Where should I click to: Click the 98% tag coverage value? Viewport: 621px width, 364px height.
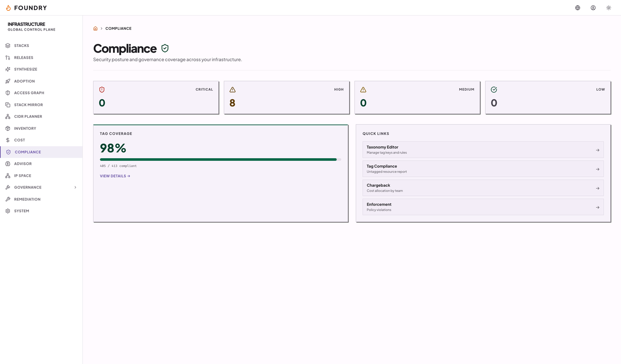point(113,148)
